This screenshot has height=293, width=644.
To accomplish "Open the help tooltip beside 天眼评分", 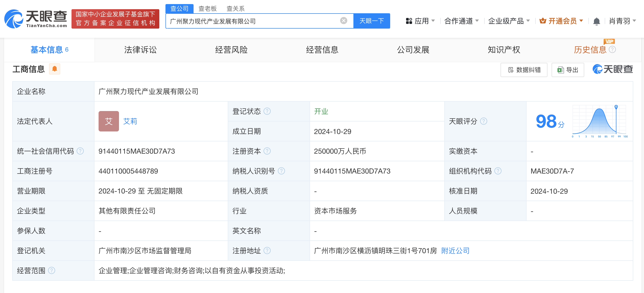I will [x=483, y=121].
